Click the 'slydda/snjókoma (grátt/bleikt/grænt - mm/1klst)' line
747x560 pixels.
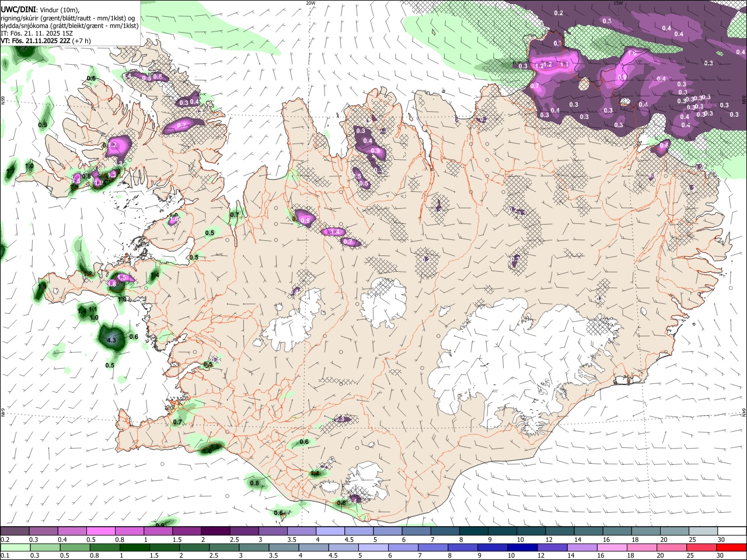[x=70, y=26]
